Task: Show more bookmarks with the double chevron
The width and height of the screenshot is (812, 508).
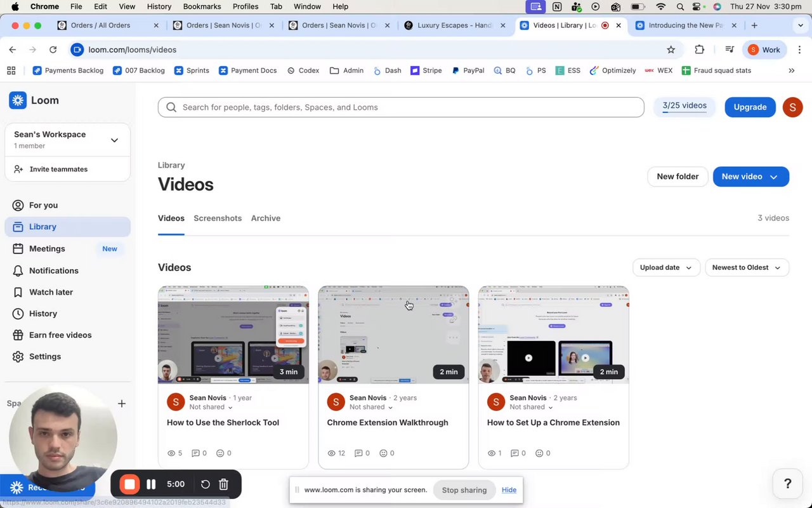Action: click(791, 70)
